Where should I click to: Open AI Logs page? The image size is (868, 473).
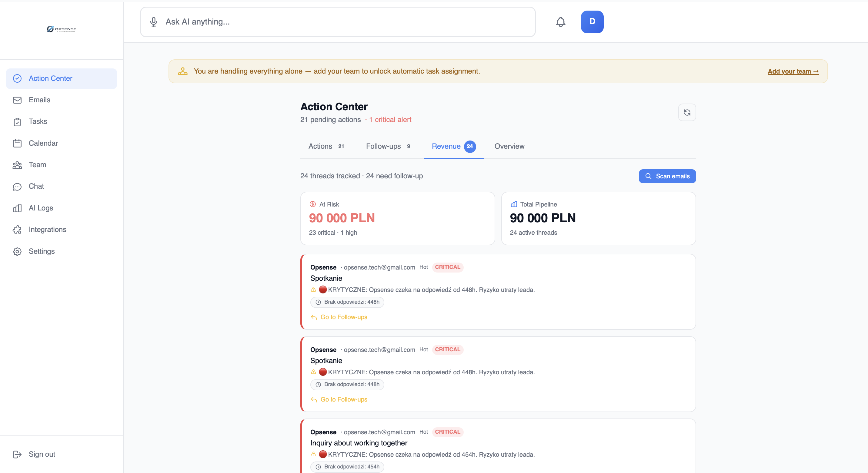click(x=41, y=208)
